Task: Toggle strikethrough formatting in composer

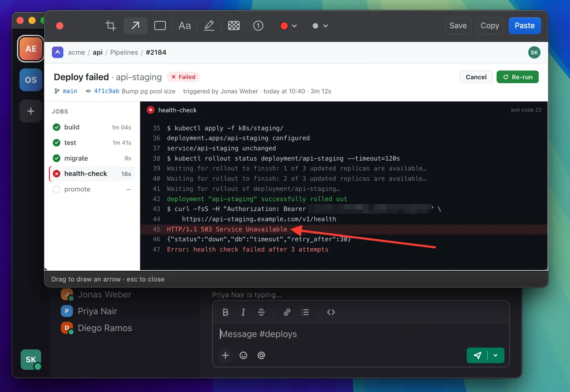Action: pyautogui.click(x=261, y=312)
